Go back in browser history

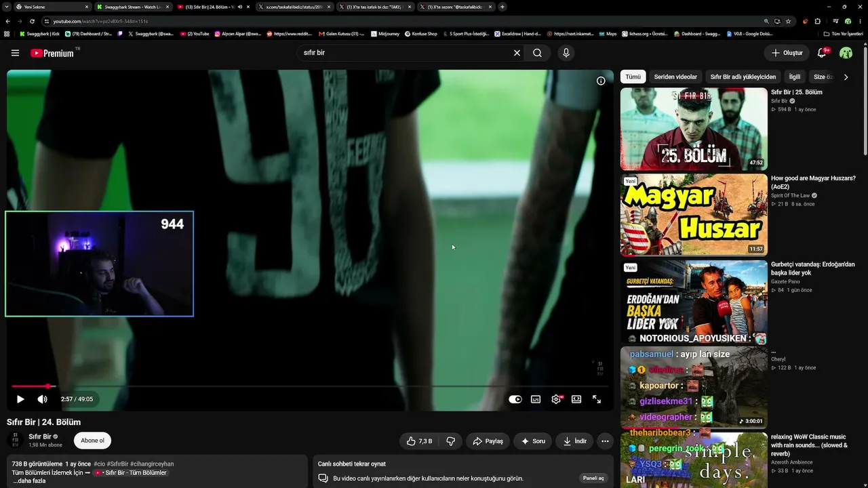[x=7, y=21]
